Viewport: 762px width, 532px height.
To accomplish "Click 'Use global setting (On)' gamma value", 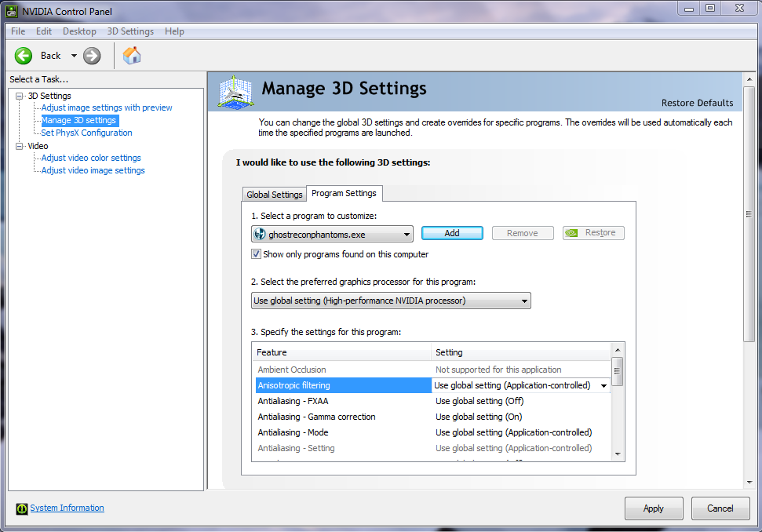I will point(479,417).
